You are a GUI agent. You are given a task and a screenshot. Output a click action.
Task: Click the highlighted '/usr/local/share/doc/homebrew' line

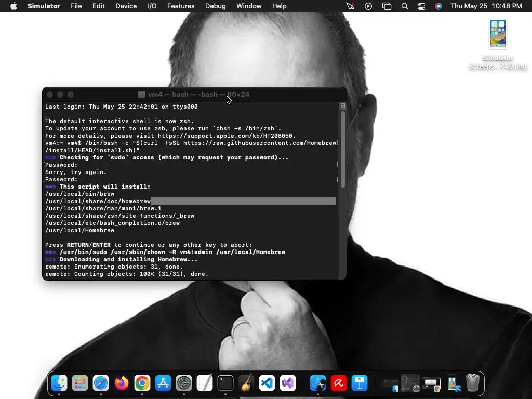tap(98, 201)
